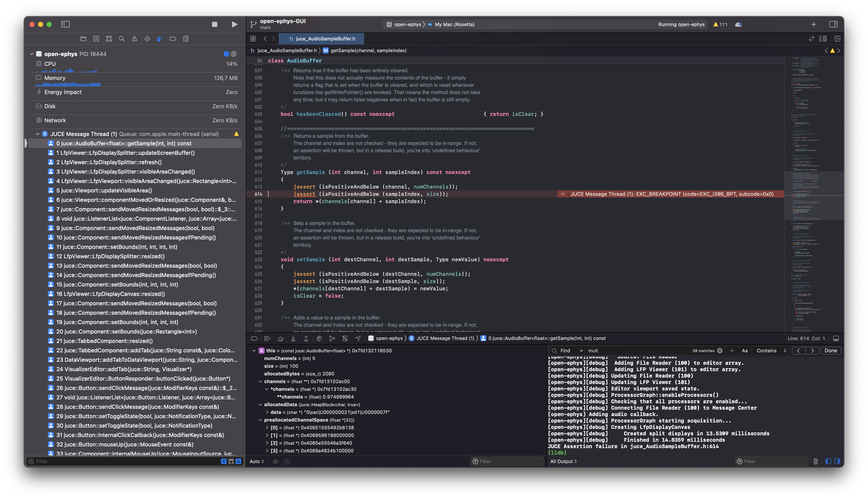Viewport: 868px width, 499px height.
Task: Click the blue gauge view-options button
Action: [x=226, y=54]
